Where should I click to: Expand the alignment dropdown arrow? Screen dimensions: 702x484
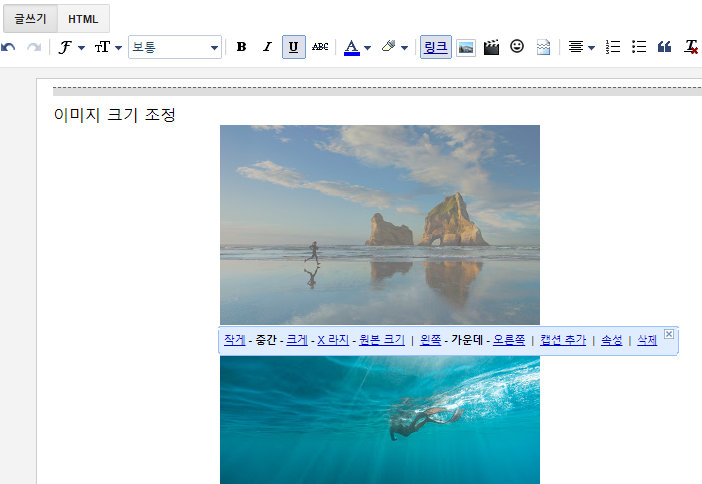pyautogui.click(x=591, y=47)
